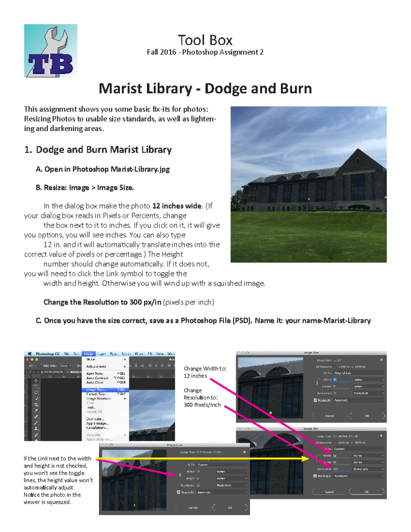The image size is (411, 532).
Task: Open Pixels/Inch dropdown in 300 resolution dialog
Action: pyautogui.click(x=369, y=469)
